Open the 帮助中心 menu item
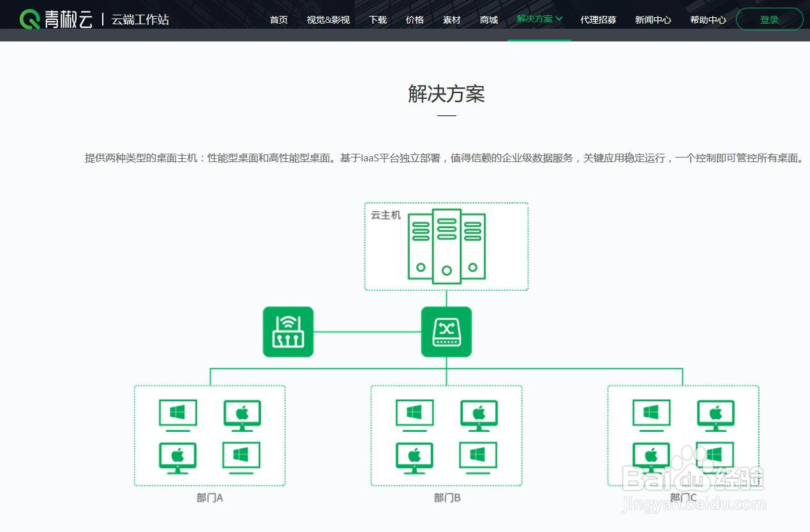 pyautogui.click(x=708, y=20)
